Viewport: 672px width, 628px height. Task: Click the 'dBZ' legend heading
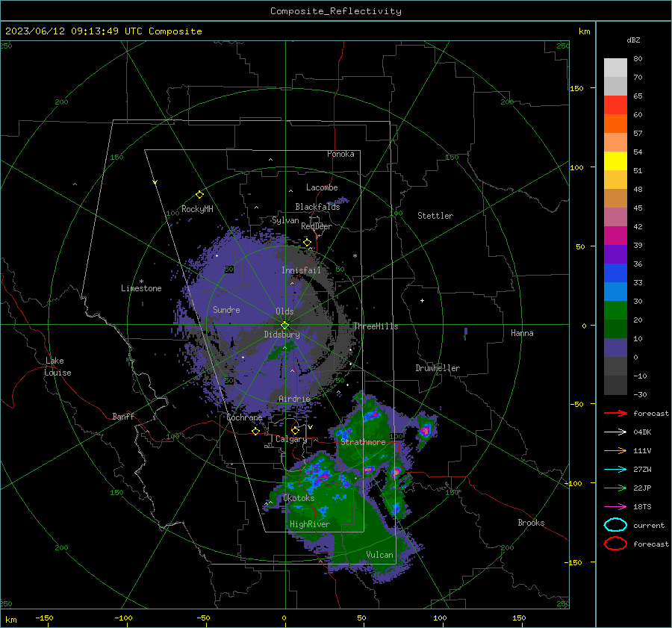click(x=633, y=40)
